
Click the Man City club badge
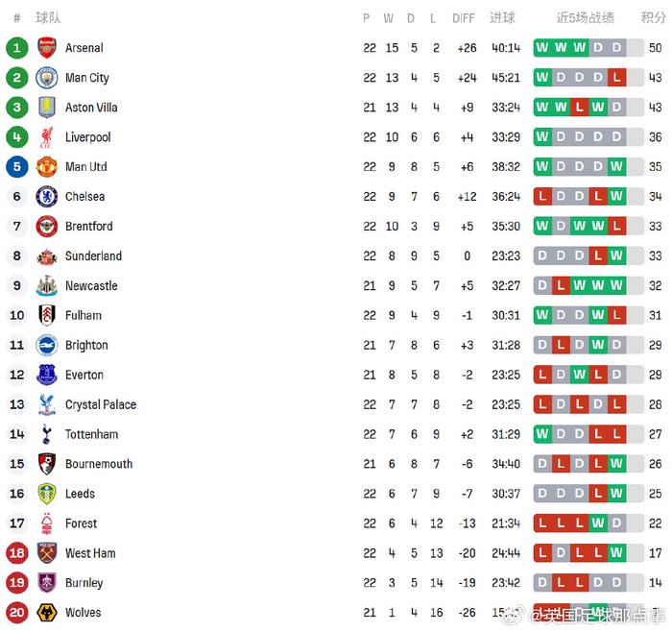click(46, 78)
